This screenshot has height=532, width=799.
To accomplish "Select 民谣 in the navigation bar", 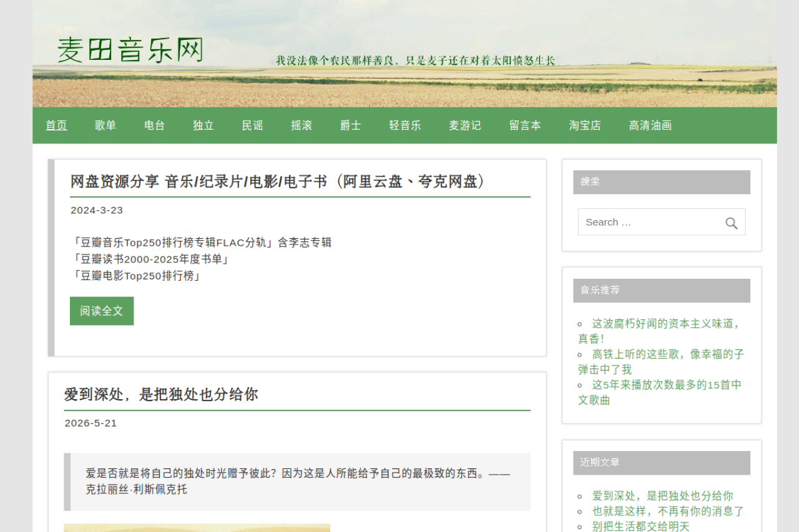I will (253, 125).
